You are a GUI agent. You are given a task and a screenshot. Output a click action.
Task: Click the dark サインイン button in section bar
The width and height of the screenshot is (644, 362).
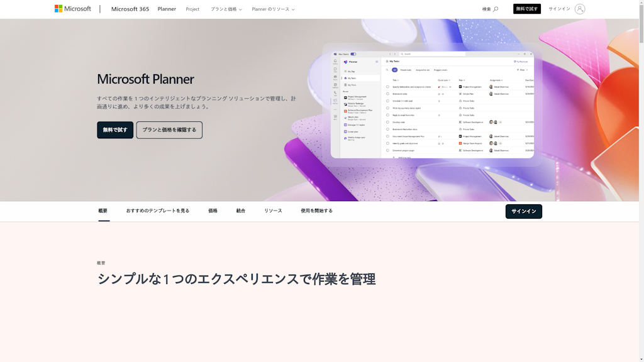pos(524,211)
